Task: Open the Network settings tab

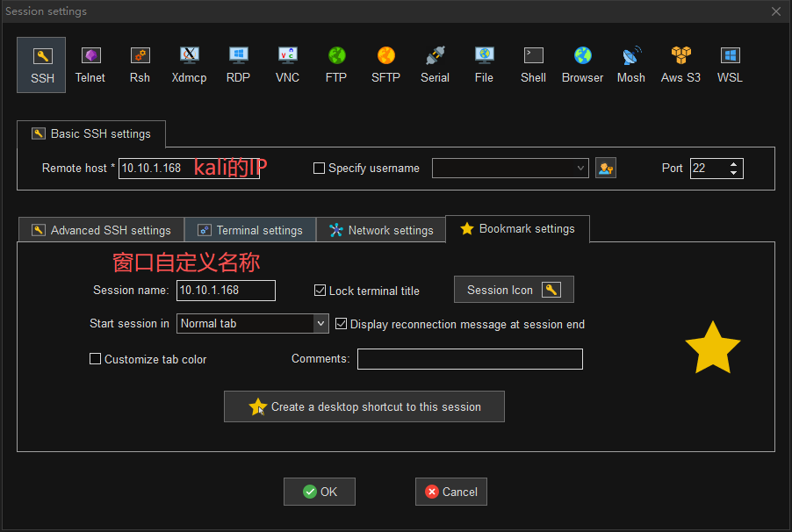Action: [381, 230]
